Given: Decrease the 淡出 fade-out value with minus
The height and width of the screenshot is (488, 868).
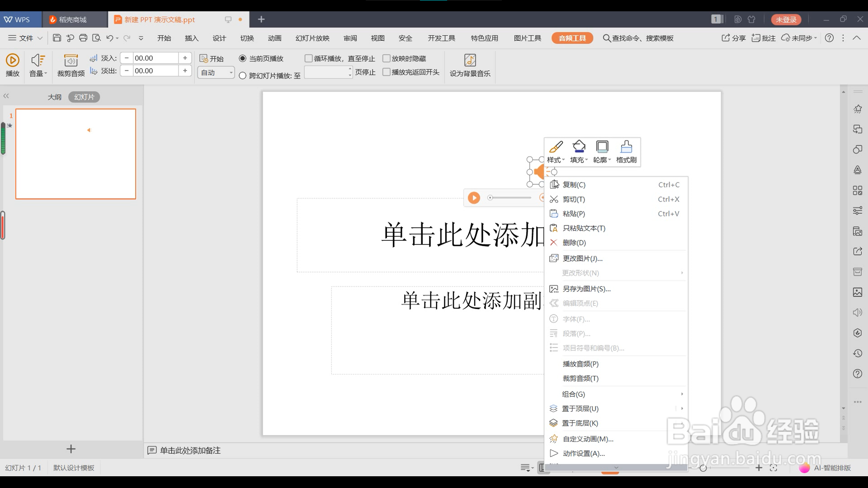Looking at the screenshot, I should pos(127,71).
